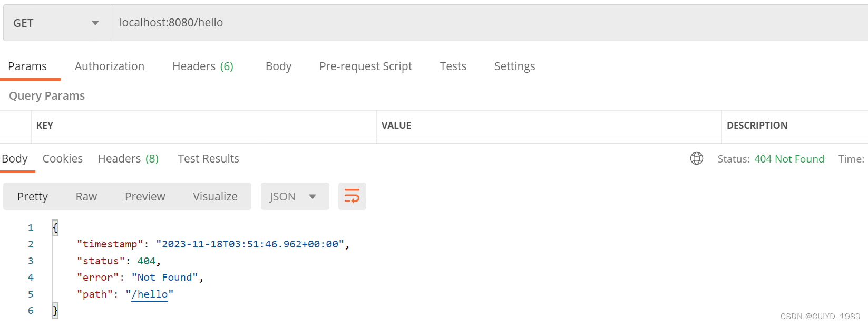
Task: Click the "Not Found" error value
Action: point(164,278)
